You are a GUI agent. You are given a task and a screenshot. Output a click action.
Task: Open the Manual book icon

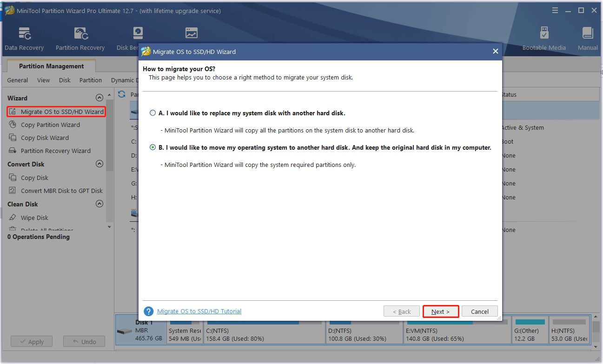pos(588,33)
